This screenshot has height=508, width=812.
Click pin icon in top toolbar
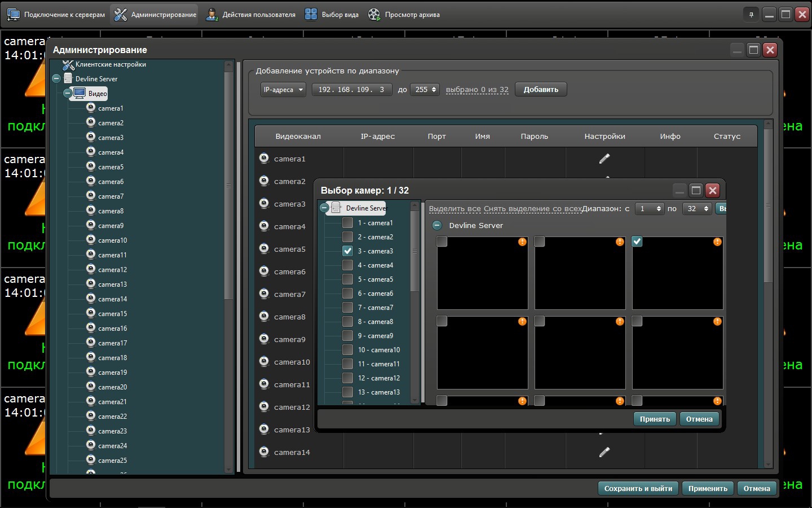[x=751, y=15]
